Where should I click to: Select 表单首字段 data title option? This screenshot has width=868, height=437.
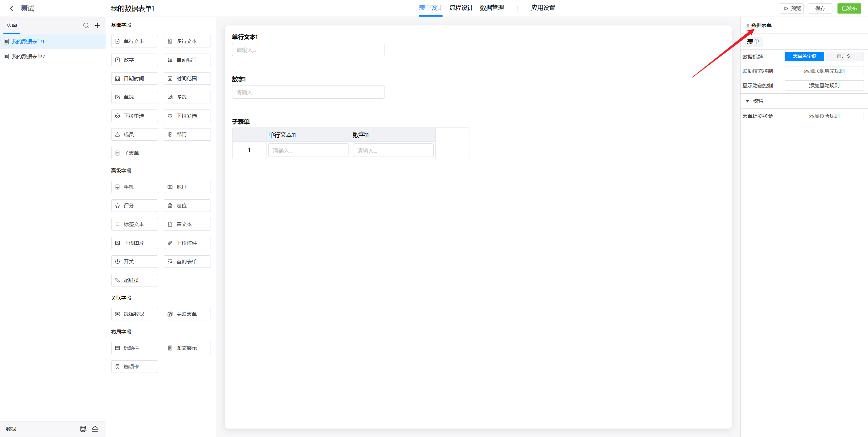click(x=804, y=57)
